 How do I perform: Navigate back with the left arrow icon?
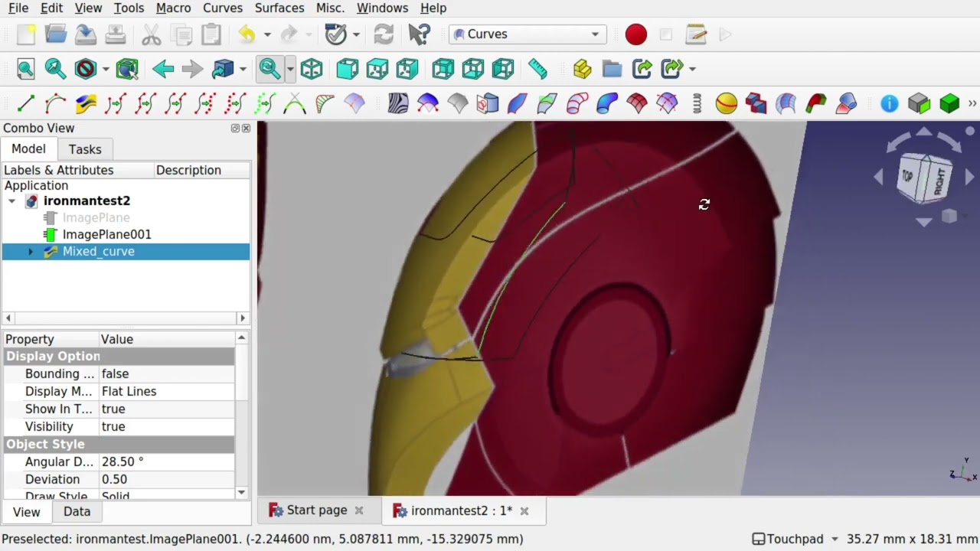(x=163, y=69)
